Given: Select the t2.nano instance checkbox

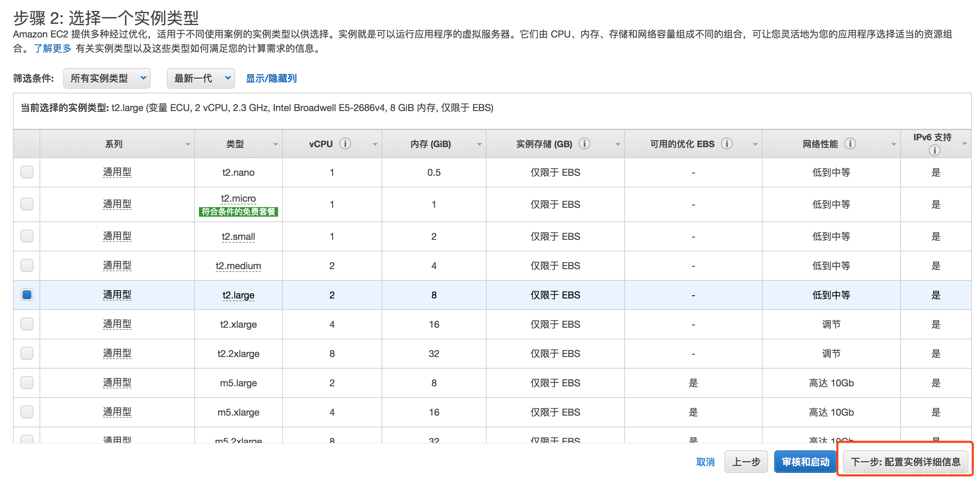Looking at the screenshot, I should tap(27, 172).
